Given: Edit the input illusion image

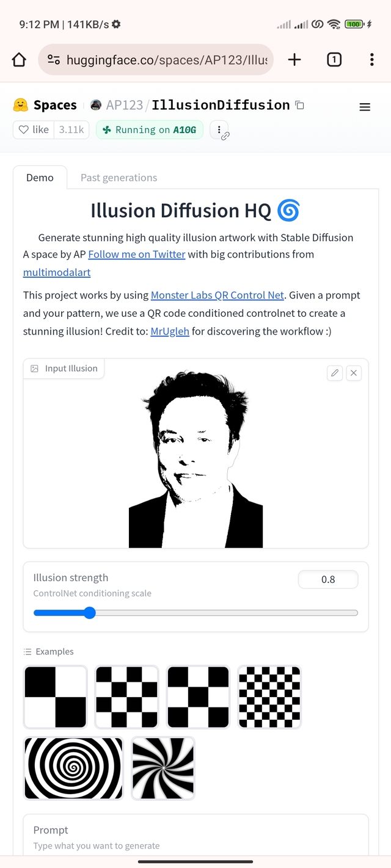Looking at the screenshot, I should pyautogui.click(x=335, y=373).
